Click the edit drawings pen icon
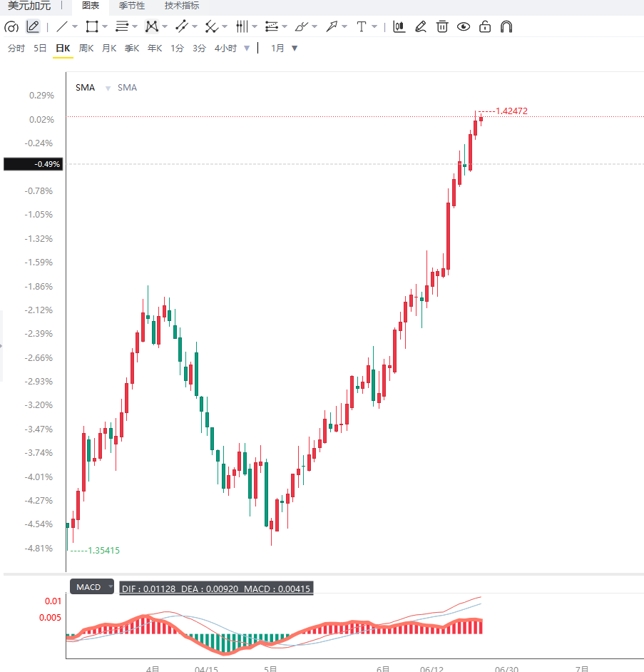 [421, 26]
